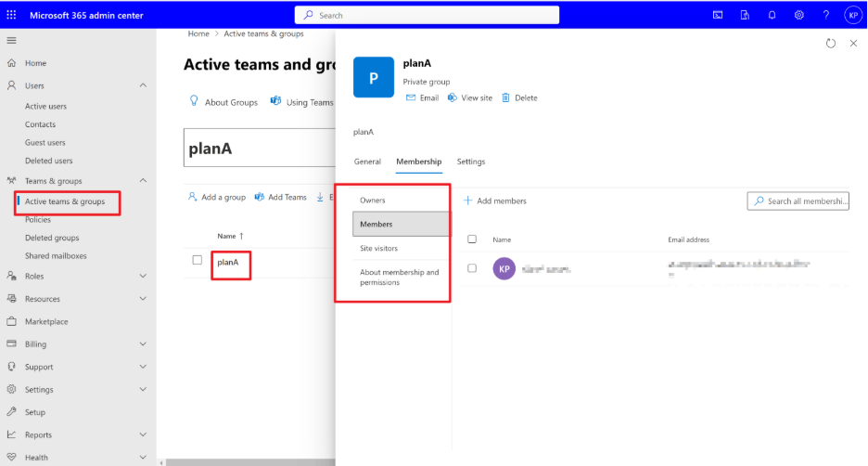The width and height of the screenshot is (868, 466).
Task: Click the Email address column header
Action: pyautogui.click(x=689, y=239)
